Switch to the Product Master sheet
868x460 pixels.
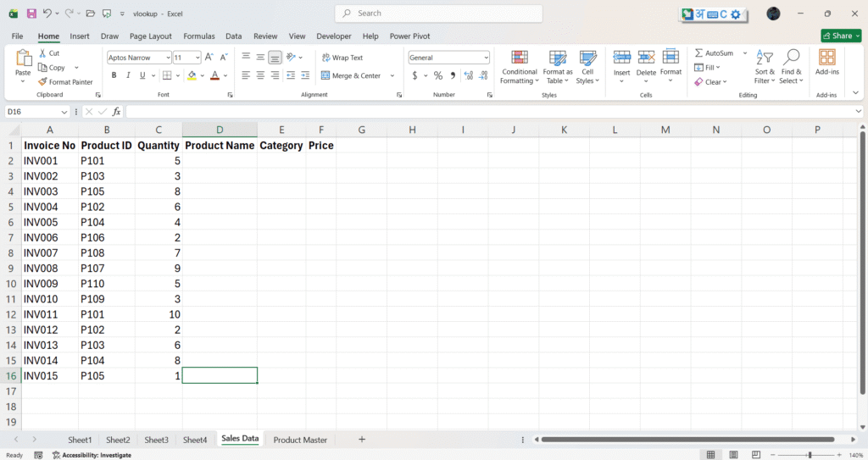[300, 440]
